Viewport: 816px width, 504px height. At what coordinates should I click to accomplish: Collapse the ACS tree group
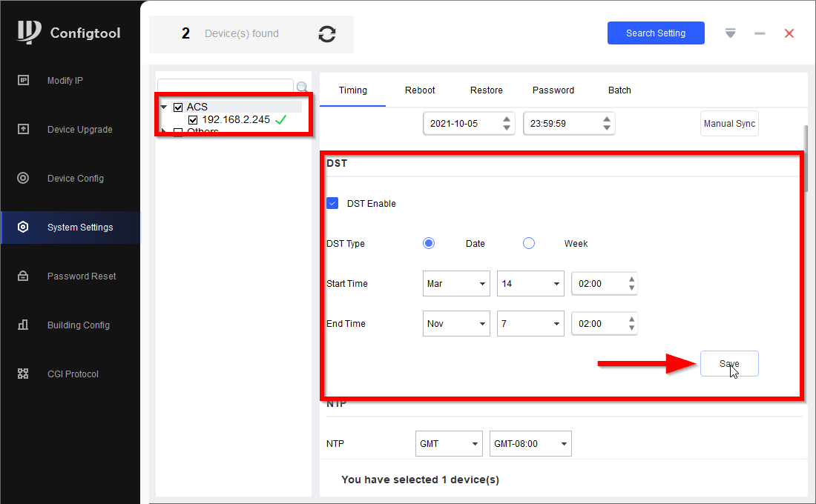pos(164,107)
